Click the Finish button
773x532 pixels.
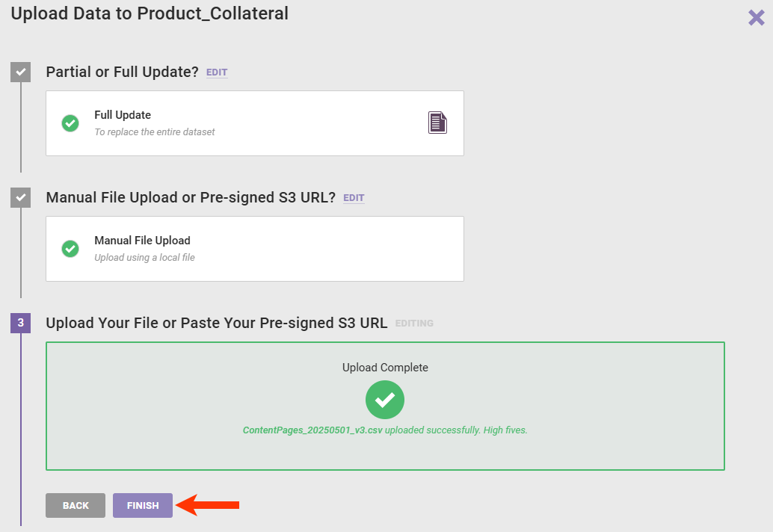tap(143, 506)
